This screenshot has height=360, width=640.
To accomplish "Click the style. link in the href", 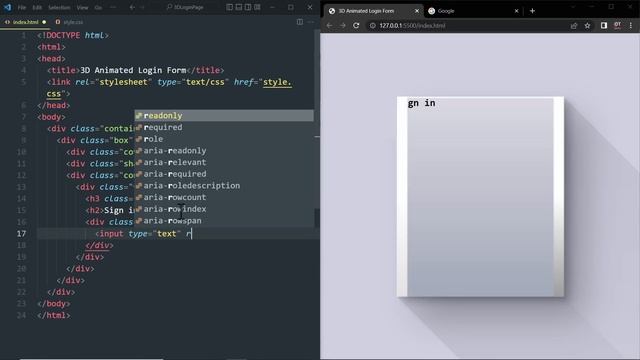I will click(278, 82).
